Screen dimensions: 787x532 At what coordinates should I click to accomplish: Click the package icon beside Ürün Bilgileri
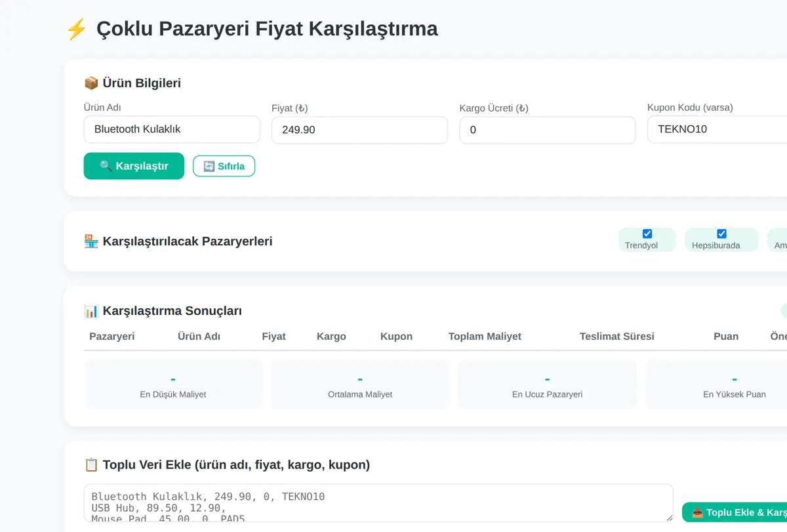[91, 83]
